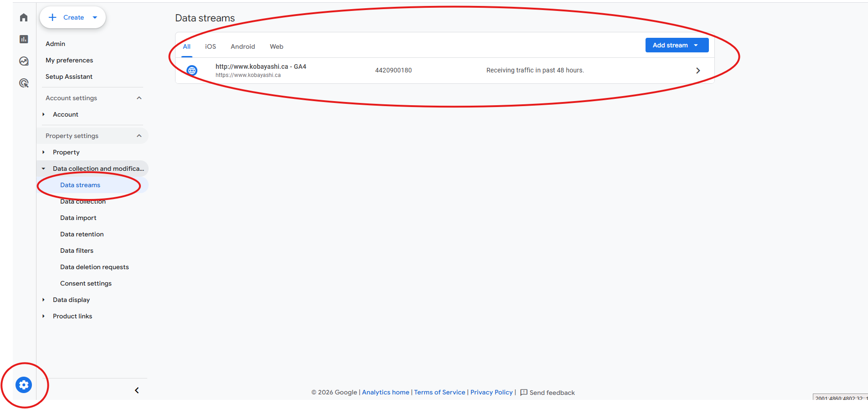Image resolution: width=868 pixels, height=409 pixels.
Task: Collapse the Property settings section
Action: [x=139, y=136]
